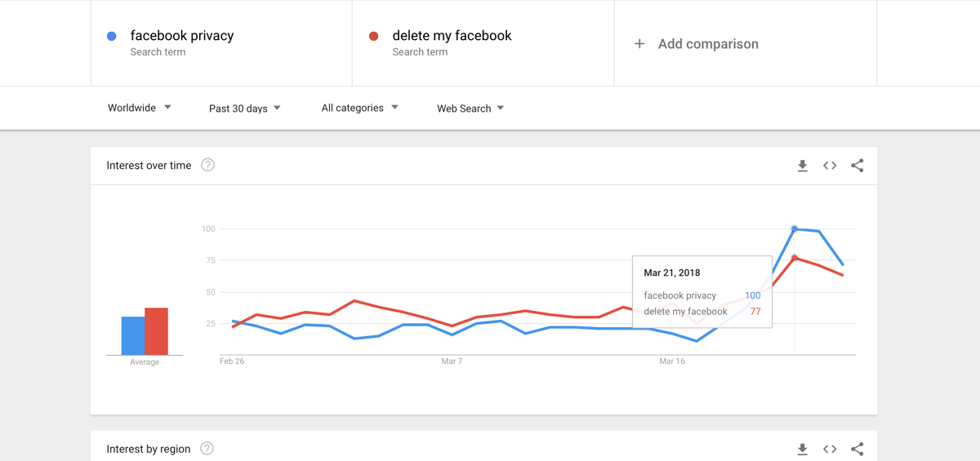This screenshot has height=461, width=980.
Task: Share the Interest over time chart
Action: pos(857,166)
